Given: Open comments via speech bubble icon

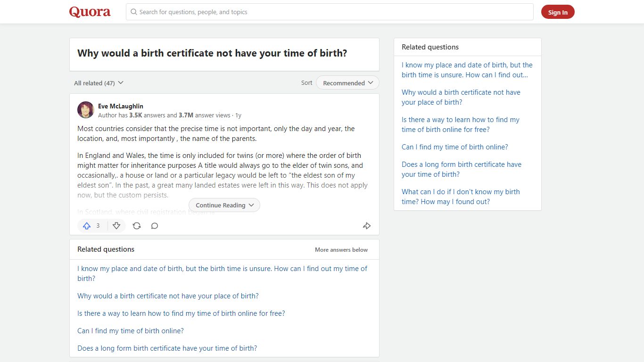Looking at the screenshot, I should 155,226.
